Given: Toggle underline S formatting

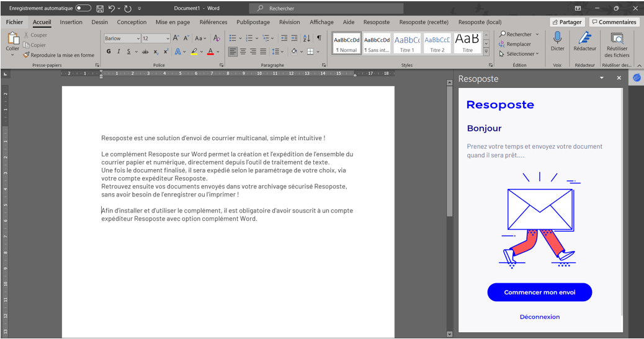Looking at the screenshot, I should (128, 51).
